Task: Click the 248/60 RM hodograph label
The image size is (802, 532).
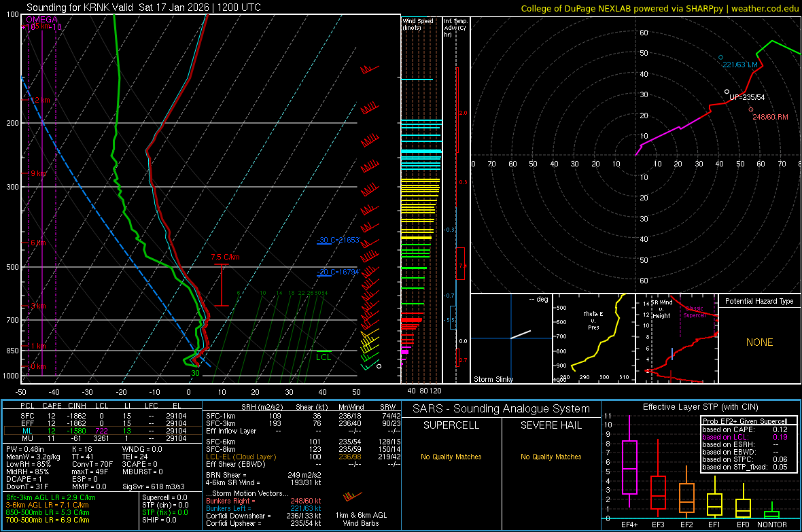Action: (x=770, y=117)
